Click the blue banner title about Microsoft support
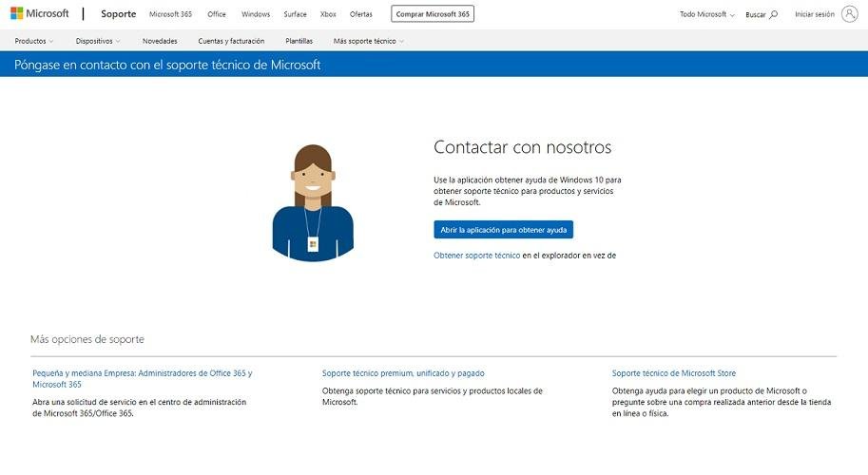This screenshot has height=475, width=868. 167,65
